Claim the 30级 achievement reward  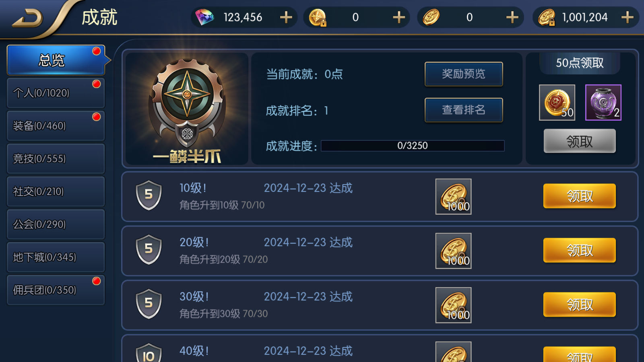click(x=580, y=305)
